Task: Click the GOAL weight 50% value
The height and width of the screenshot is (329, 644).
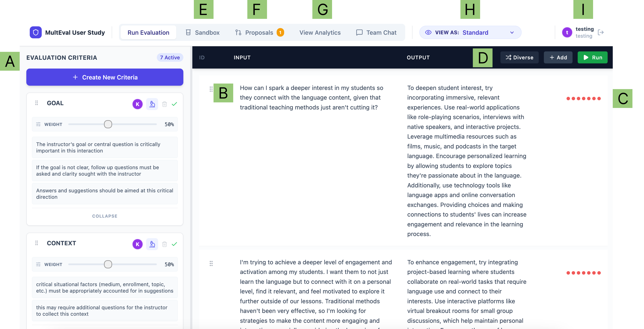Action: 169,124
